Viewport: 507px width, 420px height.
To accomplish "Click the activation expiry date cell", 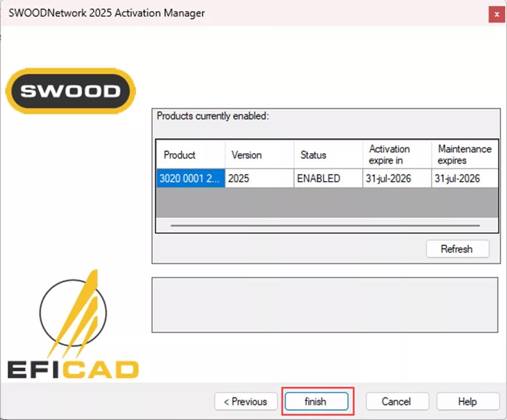I will 396,179.
